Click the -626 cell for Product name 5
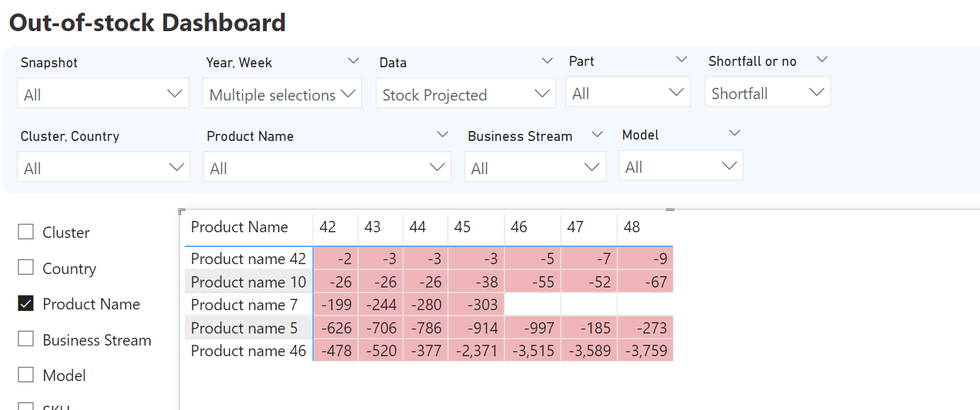 tap(335, 328)
